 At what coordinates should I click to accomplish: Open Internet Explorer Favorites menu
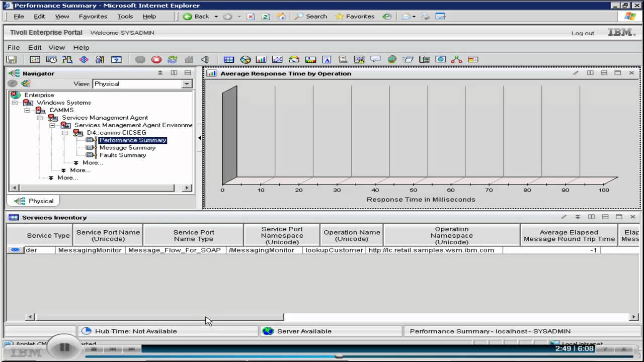[93, 16]
